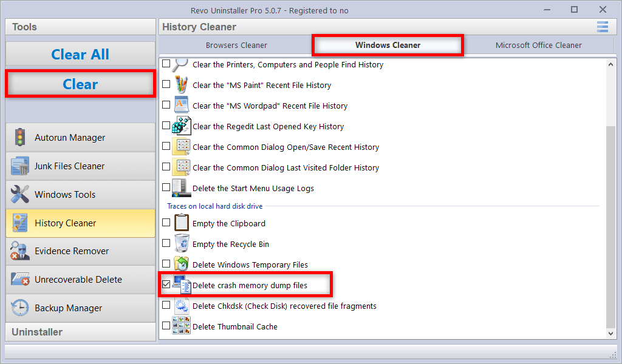Screen dimensions: 622x364
Task: Open Evidence Remover
Action: click(81, 251)
